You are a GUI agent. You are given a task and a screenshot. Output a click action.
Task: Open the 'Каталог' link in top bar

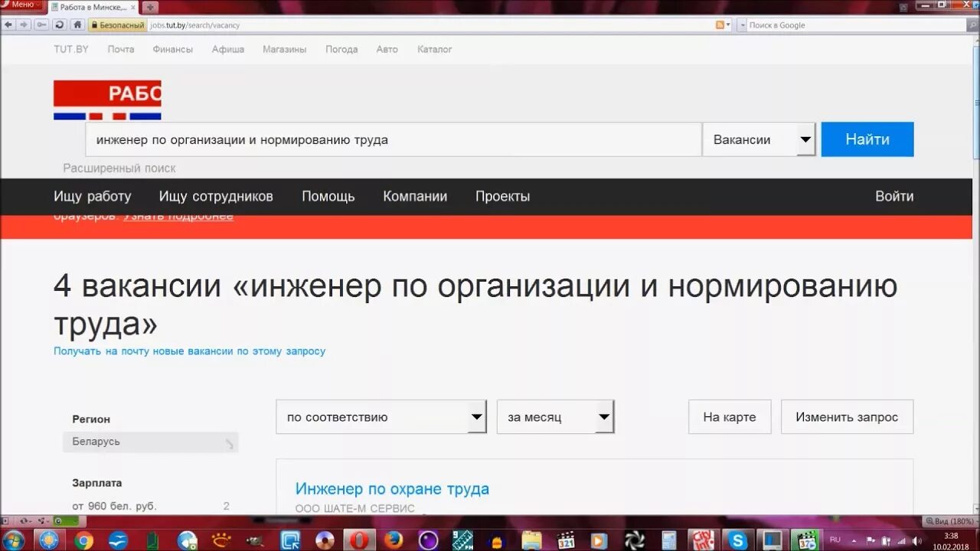click(x=435, y=49)
